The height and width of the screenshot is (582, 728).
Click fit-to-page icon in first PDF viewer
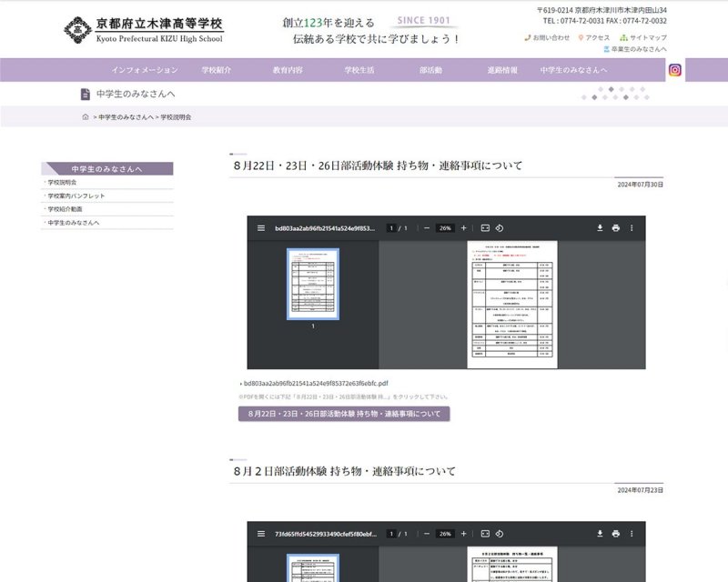point(485,228)
